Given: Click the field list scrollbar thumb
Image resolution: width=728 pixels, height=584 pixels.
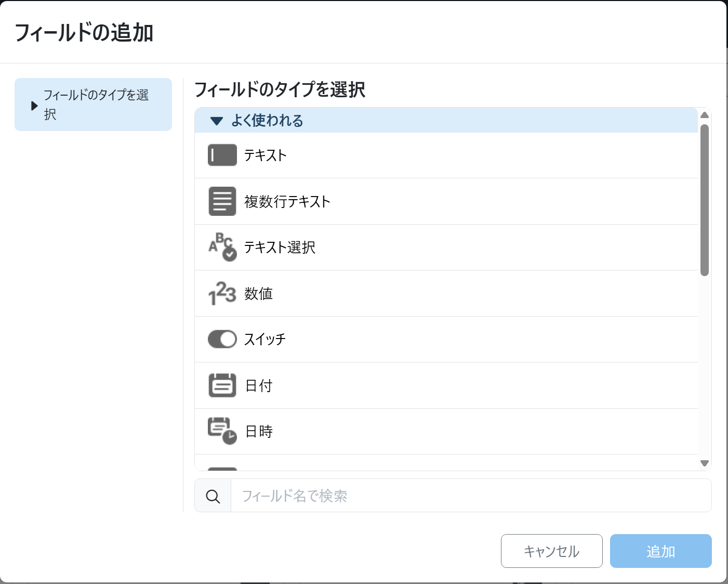Looking at the screenshot, I should [x=705, y=200].
